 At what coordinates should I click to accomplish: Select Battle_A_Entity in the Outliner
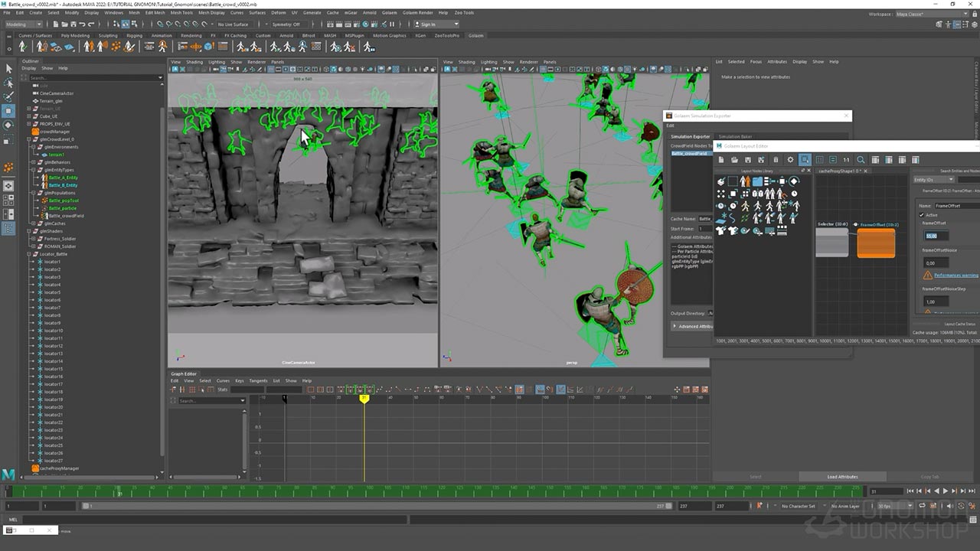[63, 178]
